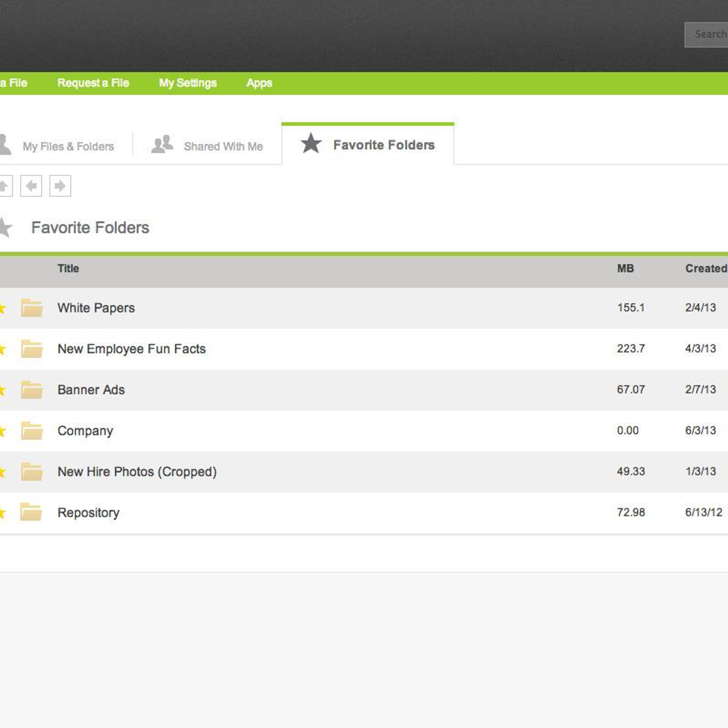Open the Banner Ads folder icon
This screenshot has height=728, width=728.
tap(32, 390)
